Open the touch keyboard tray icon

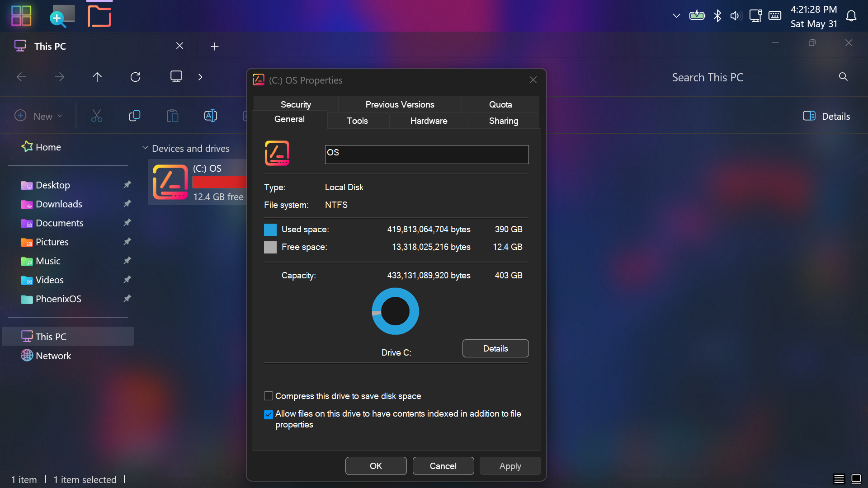pos(775,16)
